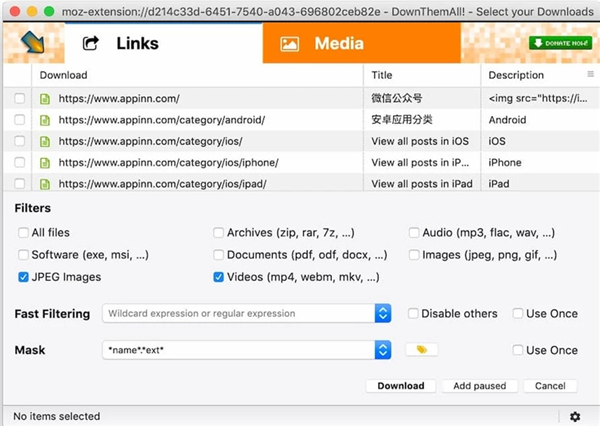Viewport: 600px width, 426px height.
Task: Click file icon for appinn.com/category/ios/iphone/
Action: (x=44, y=163)
